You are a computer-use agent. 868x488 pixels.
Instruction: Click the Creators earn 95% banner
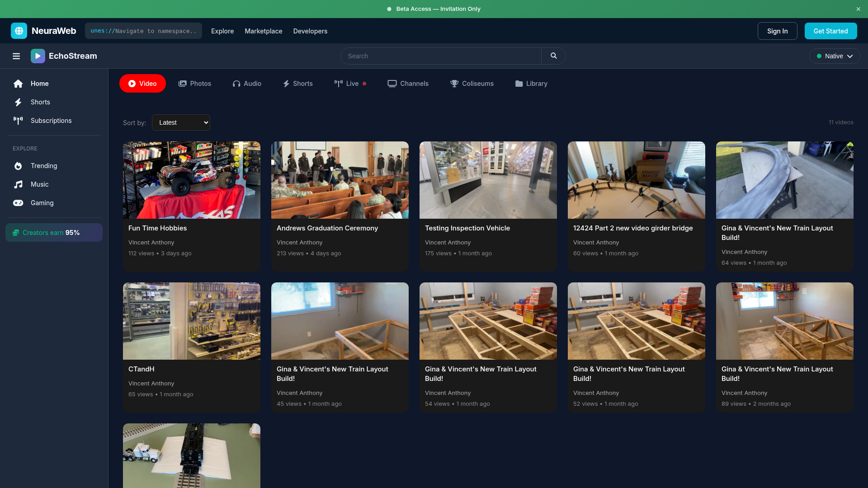[54, 233]
